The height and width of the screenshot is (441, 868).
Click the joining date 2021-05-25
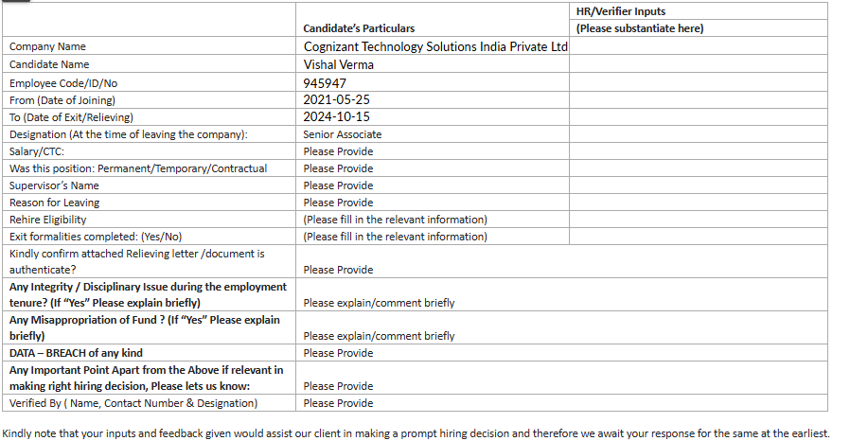click(x=336, y=99)
